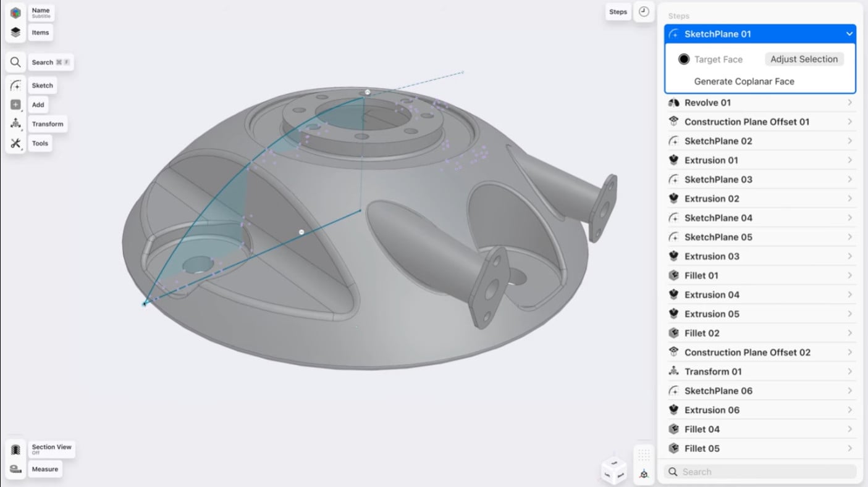Open the Add tool icon
868x487 pixels.
coord(15,105)
